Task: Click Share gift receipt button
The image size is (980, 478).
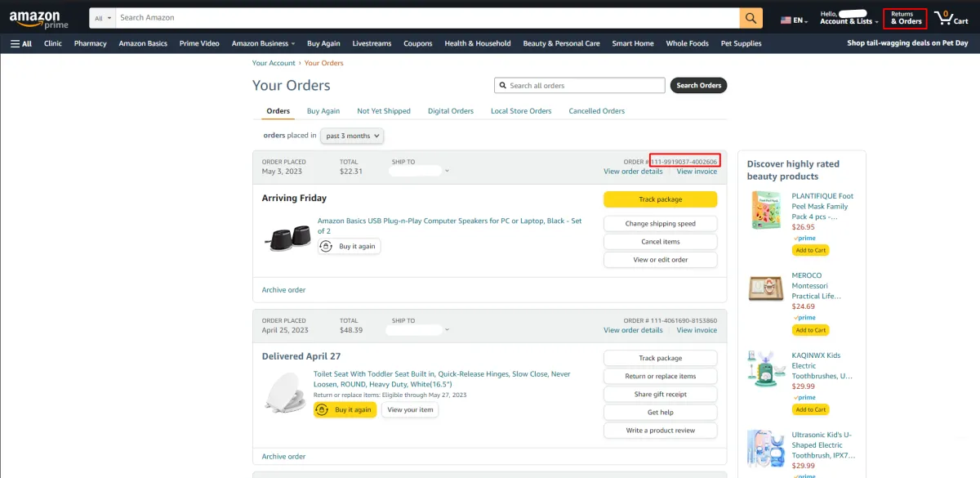Action: point(660,394)
